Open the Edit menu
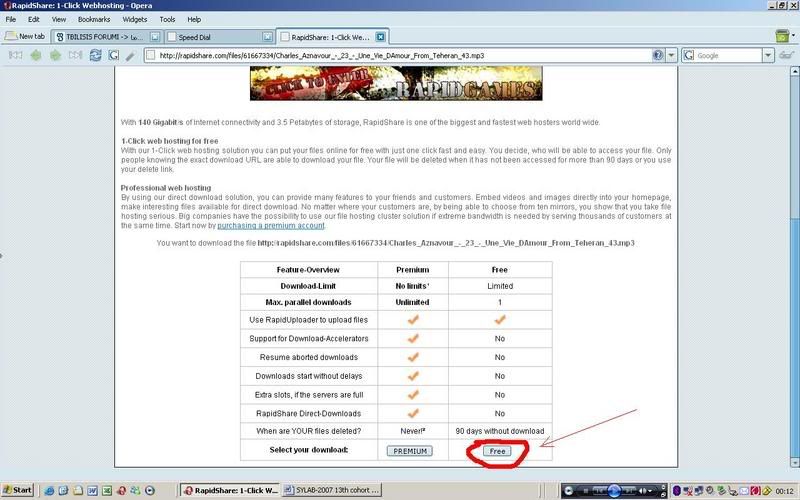This screenshot has width=800, height=500. click(34, 19)
